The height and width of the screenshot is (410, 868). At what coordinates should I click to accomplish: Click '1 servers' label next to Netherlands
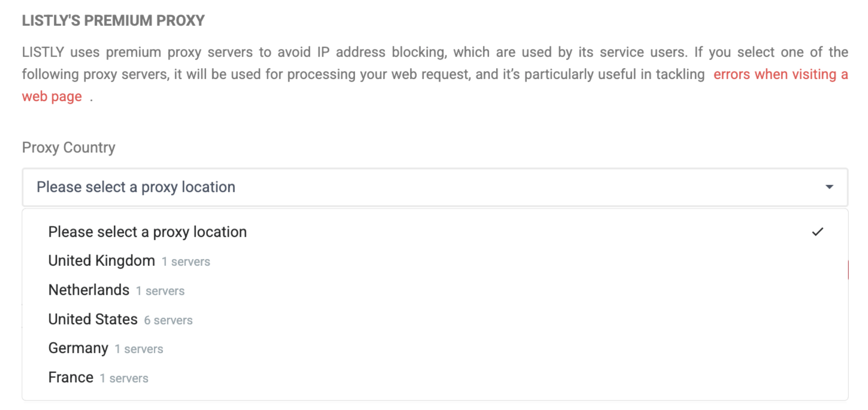click(x=160, y=291)
